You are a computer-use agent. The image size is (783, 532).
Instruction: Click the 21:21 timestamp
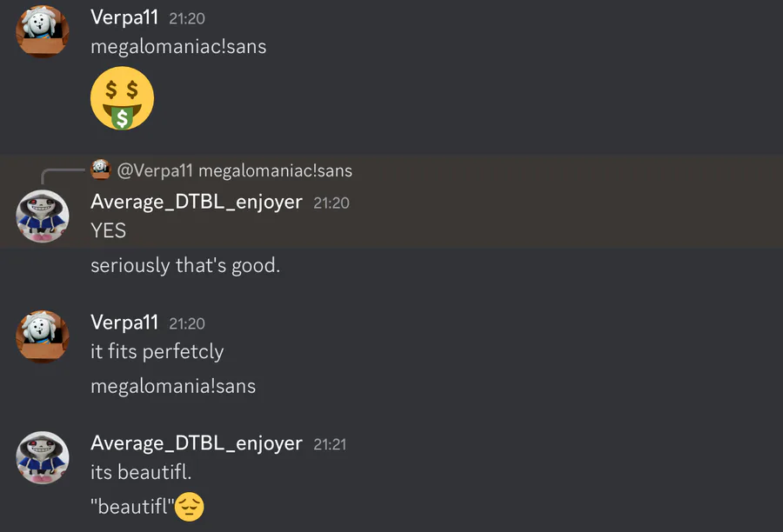click(330, 444)
